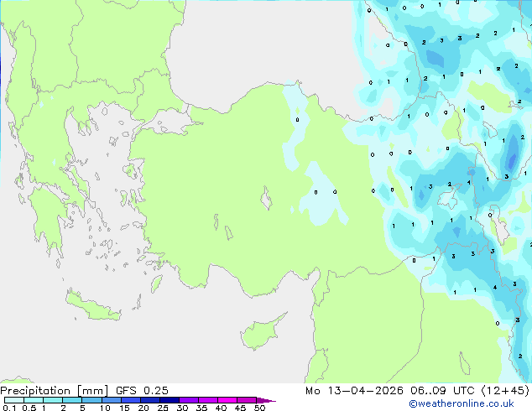
Task: Click the 'Mo 13-04-2026' forecast date
Action: click(x=354, y=391)
